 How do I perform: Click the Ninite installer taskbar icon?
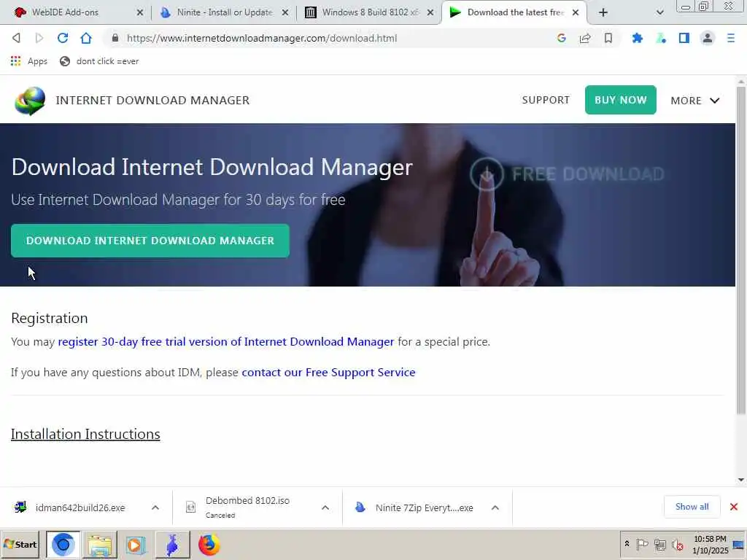(x=172, y=544)
